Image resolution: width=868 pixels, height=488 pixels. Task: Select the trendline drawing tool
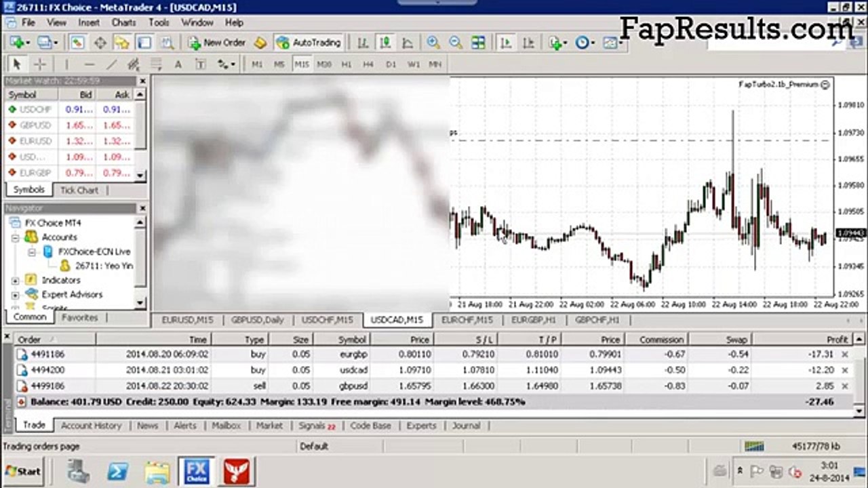coord(111,64)
